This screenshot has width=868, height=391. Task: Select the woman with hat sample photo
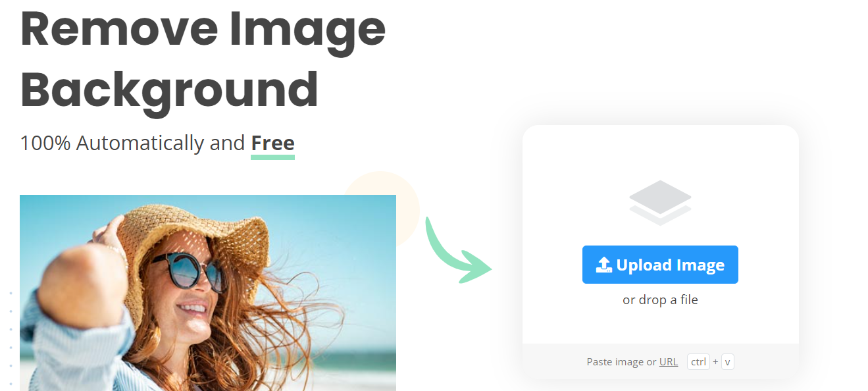[x=208, y=293]
